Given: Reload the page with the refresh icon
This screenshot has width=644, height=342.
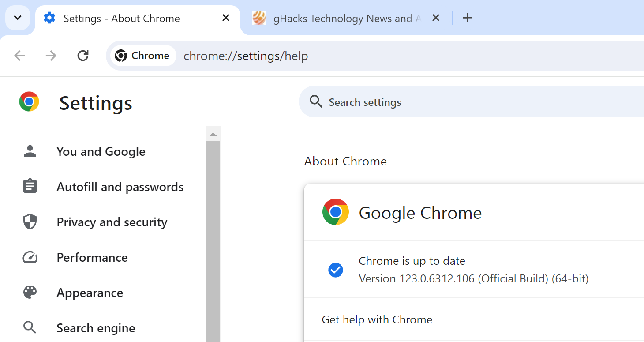Looking at the screenshot, I should coord(83,56).
